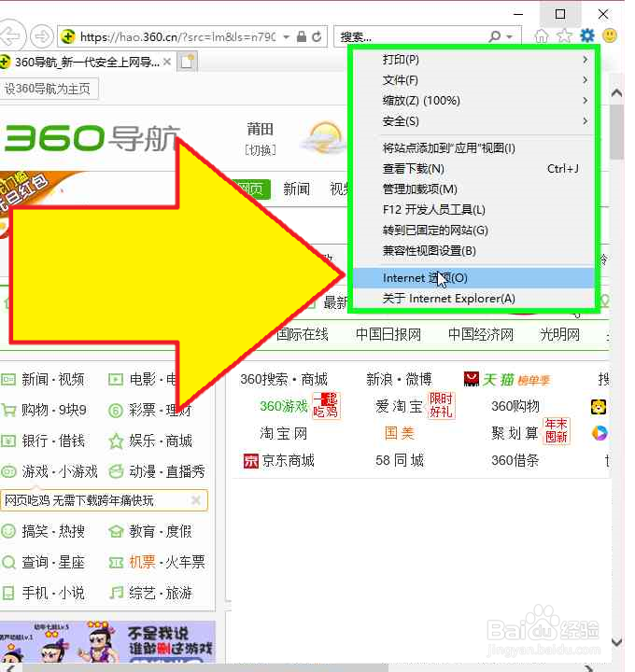Choose 将站点添加到"应用"视图(I)
635x672 pixels.
click(473, 147)
